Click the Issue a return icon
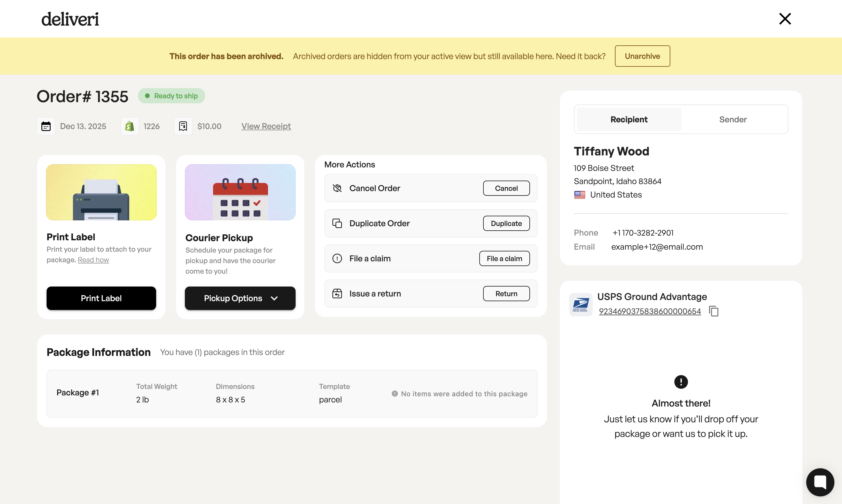842x504 pixels. (337, 294)
